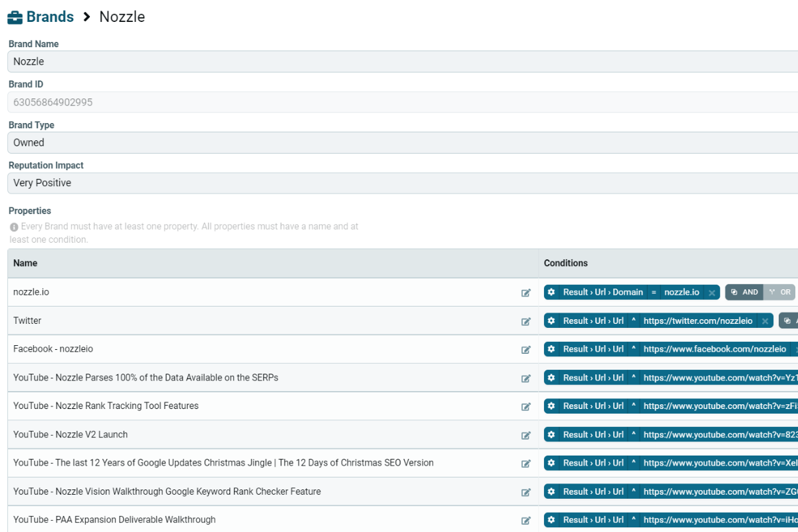Click Result › Url › Url selector in Facebook row
Screen dimensions: 798x532
tap(593, 349)
